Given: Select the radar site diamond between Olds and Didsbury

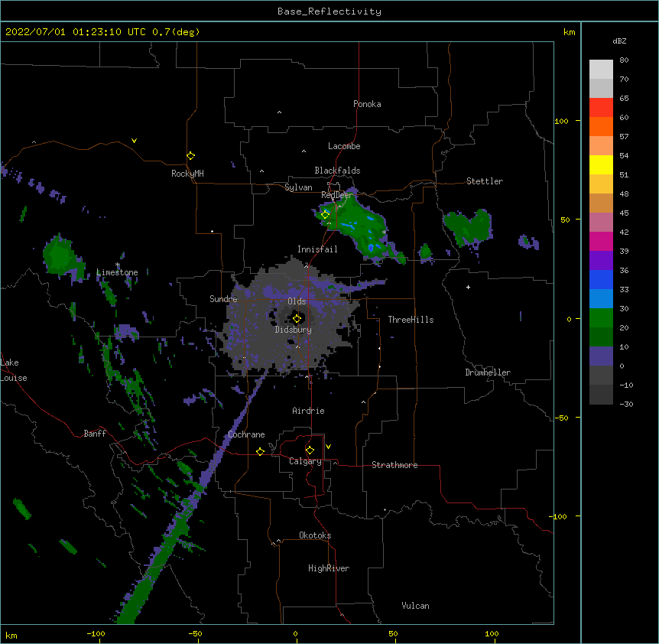Looking at the screenshot, I should 297,319.
